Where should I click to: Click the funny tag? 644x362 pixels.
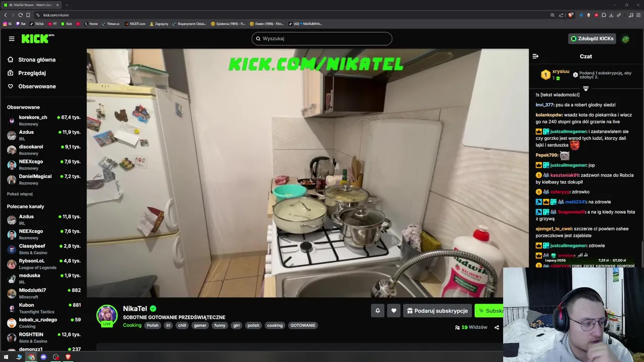[220, 325]
